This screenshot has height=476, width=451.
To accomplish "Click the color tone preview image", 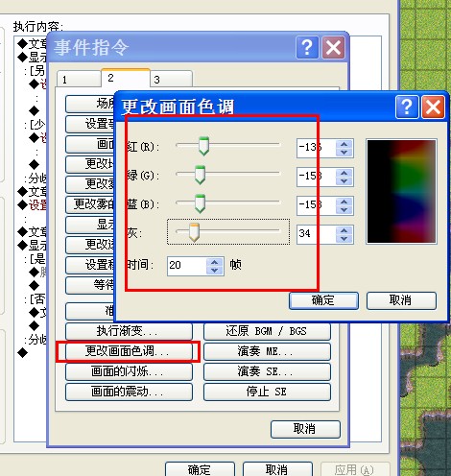I will (401, 191).
